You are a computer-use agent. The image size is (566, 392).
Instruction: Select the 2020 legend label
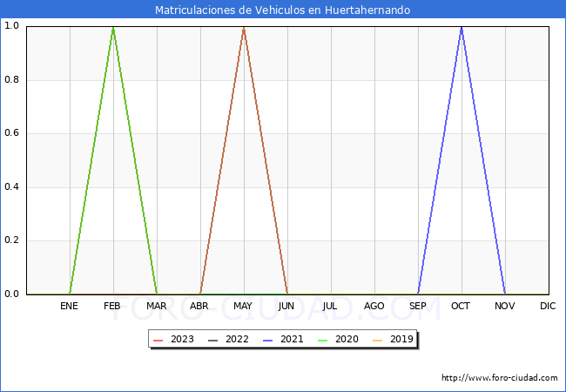(x=347, y=340)
